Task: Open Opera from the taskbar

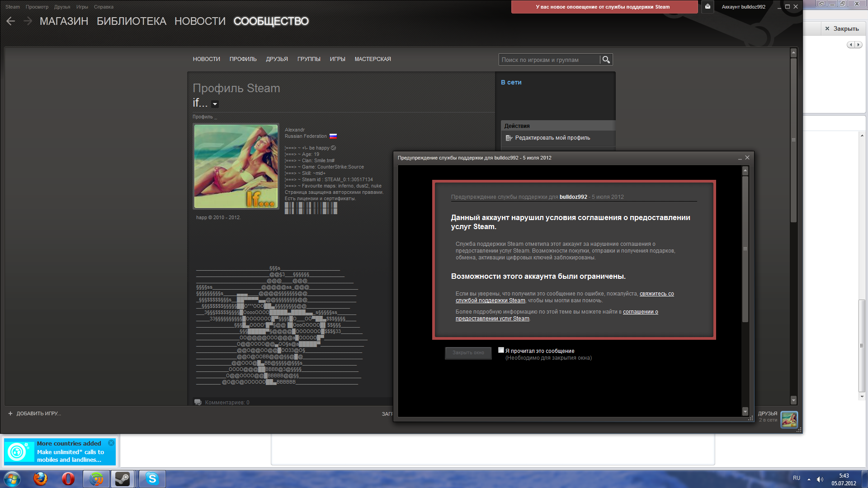Action: click(68, 479)
